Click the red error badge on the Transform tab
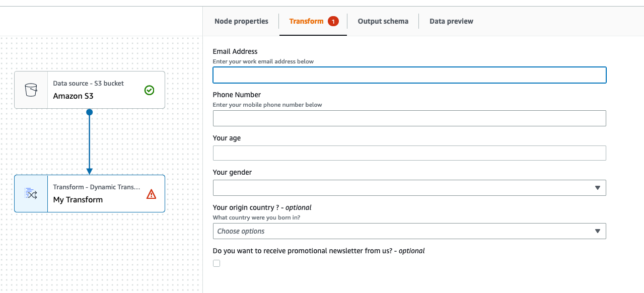The width and height of the screenshot is (644, 293). 334,21
